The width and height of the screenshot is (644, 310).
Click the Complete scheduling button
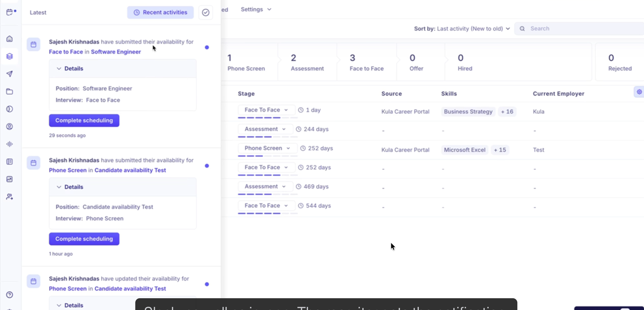pyautogui.click(x=84, y=120)
